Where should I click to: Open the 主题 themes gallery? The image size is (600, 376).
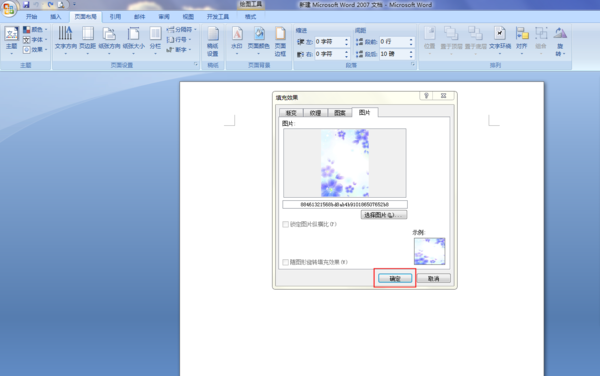11,40
